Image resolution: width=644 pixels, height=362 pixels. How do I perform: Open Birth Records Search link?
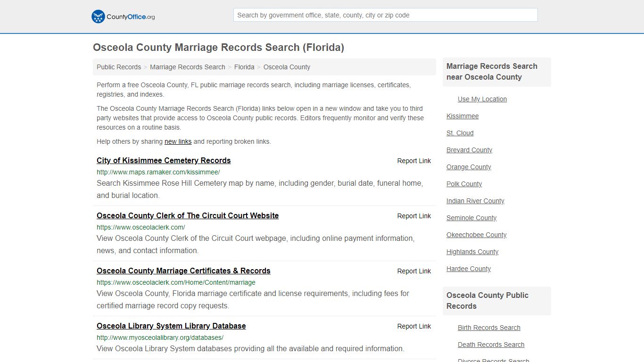pos(489,328)
